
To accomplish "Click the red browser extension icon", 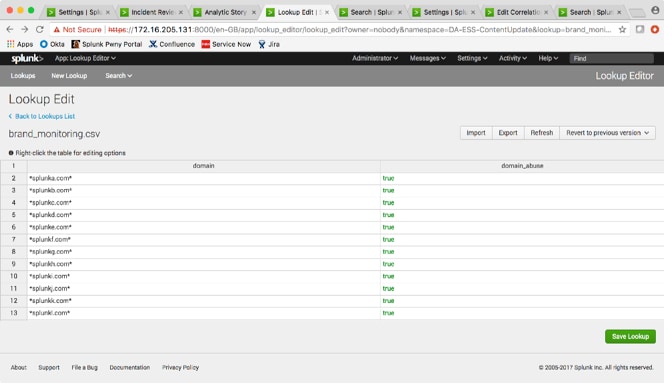I will point(655,29).
